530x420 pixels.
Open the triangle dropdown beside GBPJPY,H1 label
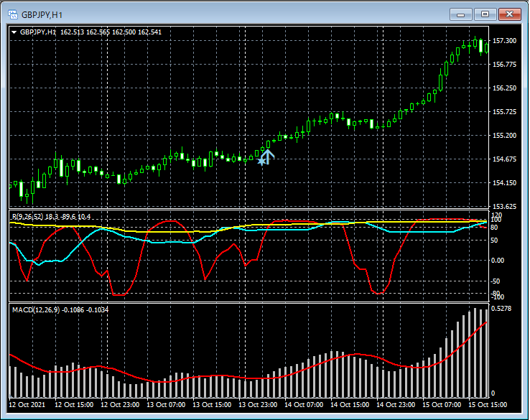[x=14, y=32]
